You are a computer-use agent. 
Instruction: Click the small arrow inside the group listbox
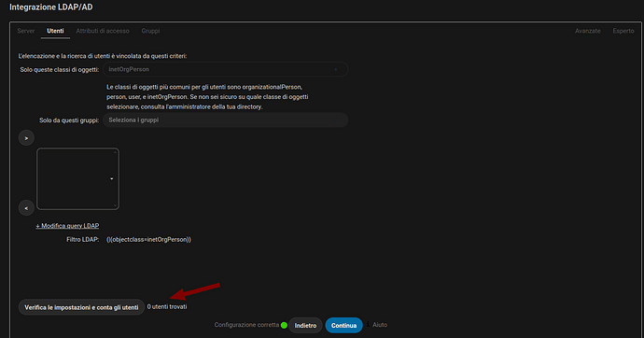pyautogui.click(x=112, y=179)
